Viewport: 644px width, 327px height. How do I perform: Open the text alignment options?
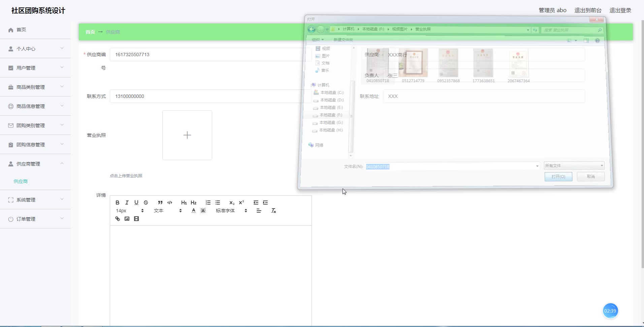tap(259, 211)
